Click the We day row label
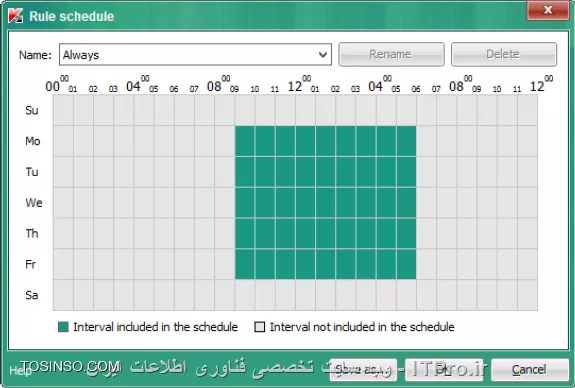 tap(34, 203)
